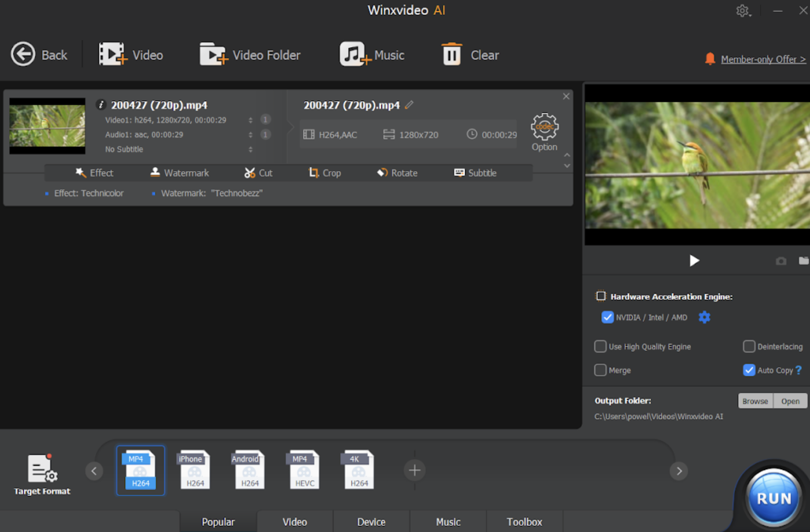
Task: Switch to the Music format tab
Action: pyautogui.click(x=448, y=521)
